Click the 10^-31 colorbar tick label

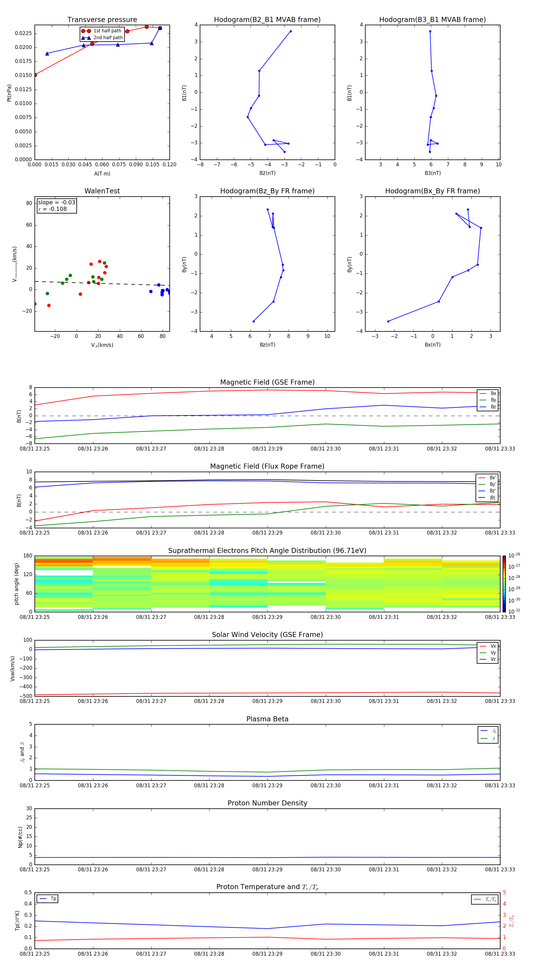[x=514, y=611]
